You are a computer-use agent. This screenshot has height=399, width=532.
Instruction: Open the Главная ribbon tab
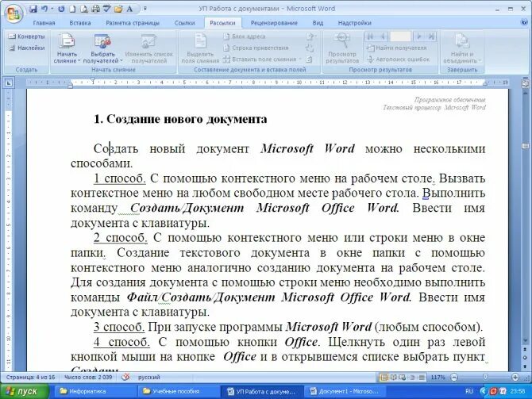pos(44,23)
